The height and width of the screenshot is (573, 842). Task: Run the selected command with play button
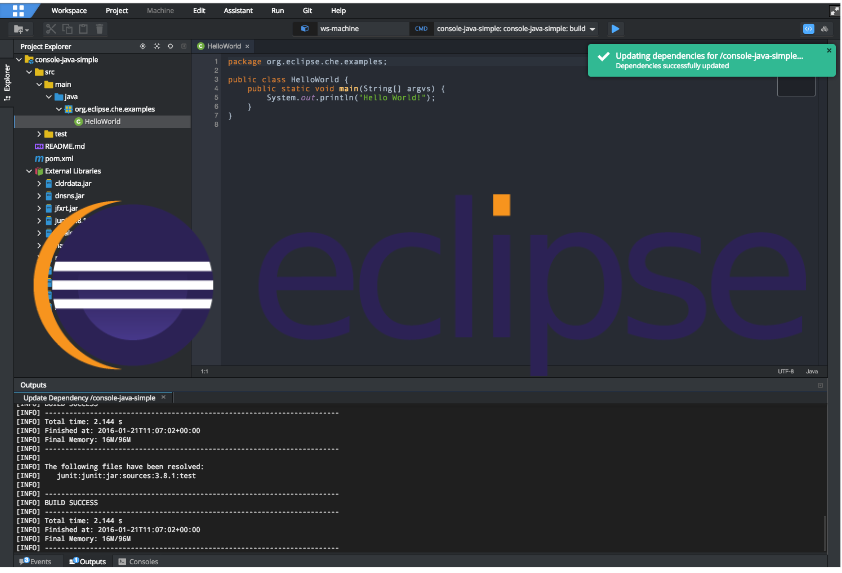tap(615, 28)
